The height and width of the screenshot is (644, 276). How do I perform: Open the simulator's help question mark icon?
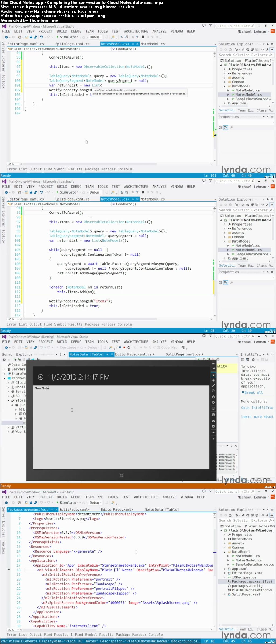pyautogui.click(x=213, y=439)
